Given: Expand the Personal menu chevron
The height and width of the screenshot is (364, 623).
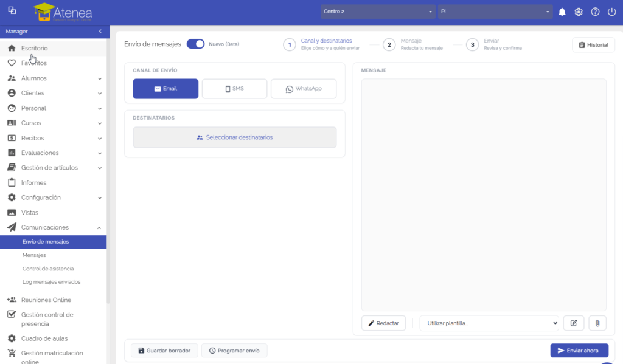Looking at the screenshot, I should tap(100, 108).
